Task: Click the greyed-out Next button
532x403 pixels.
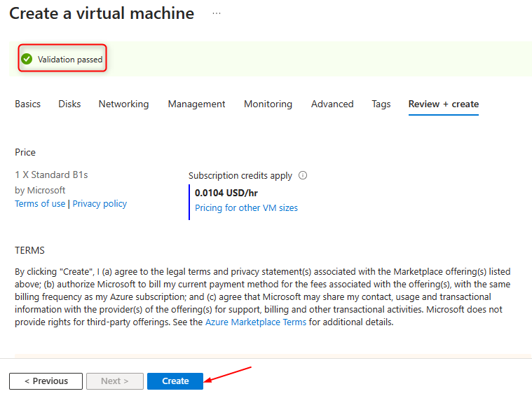Action: point(115,381)
